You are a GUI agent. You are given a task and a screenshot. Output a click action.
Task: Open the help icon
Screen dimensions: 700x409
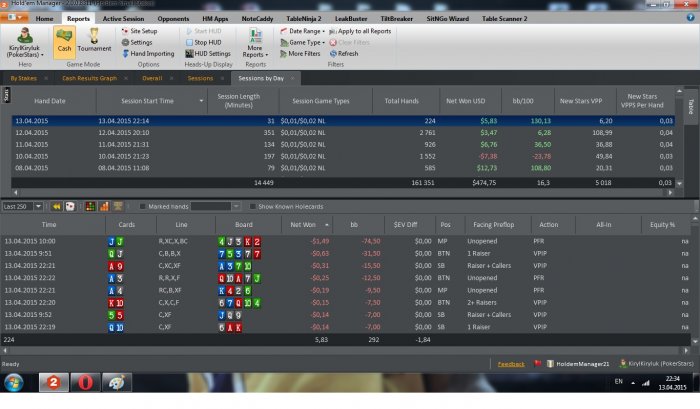pos(690,17)
